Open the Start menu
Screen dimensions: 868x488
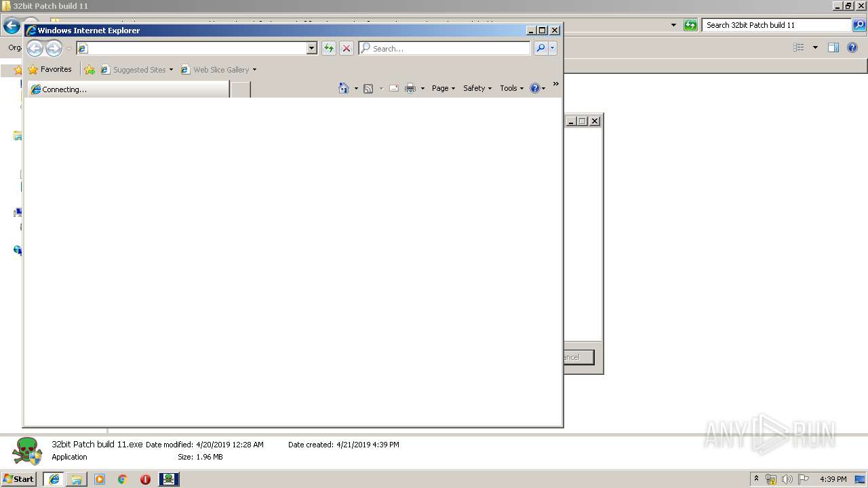pos(19,479)
